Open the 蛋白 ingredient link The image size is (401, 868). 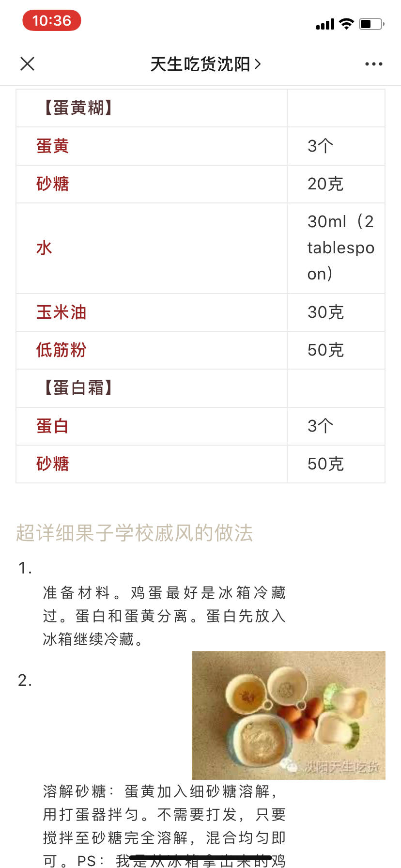pyautogui.click(x=53, y=426)
